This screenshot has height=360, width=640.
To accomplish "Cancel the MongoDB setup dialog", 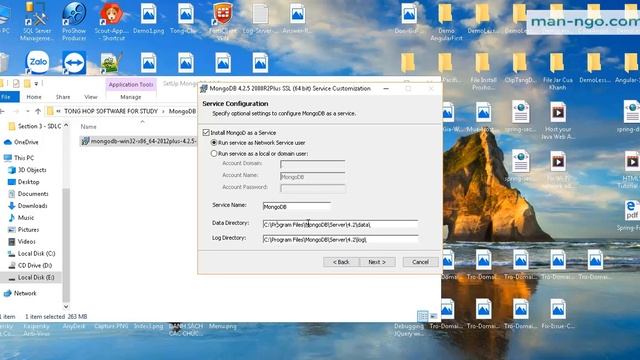I will pyautogui.click(x=420, y=262).
